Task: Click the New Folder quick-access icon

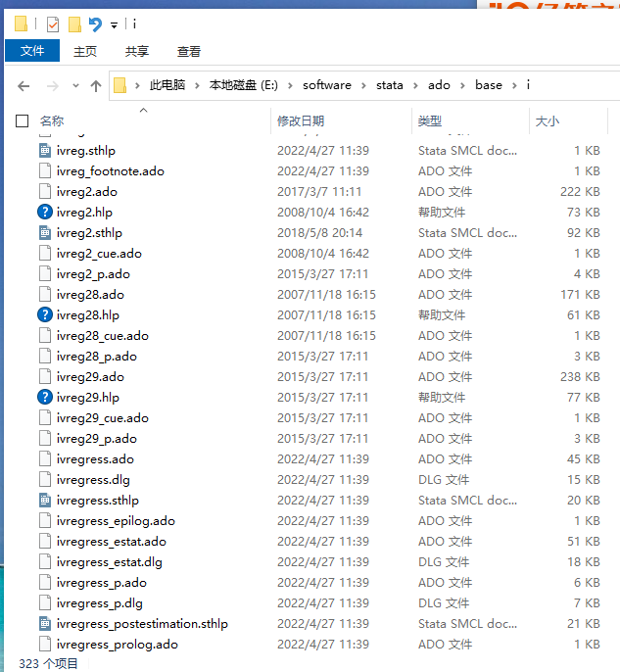Action: click(x=74, y=24)
